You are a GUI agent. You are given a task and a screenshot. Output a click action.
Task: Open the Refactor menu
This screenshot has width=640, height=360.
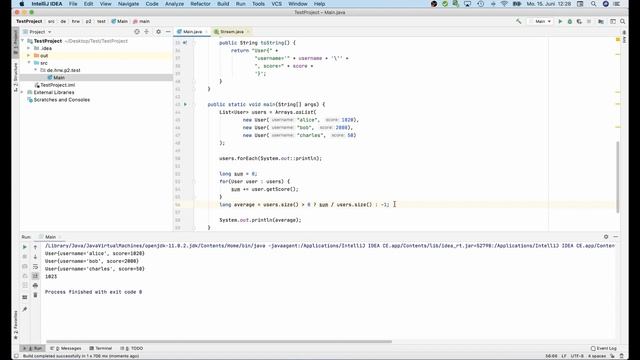click(x=200, y=4)
